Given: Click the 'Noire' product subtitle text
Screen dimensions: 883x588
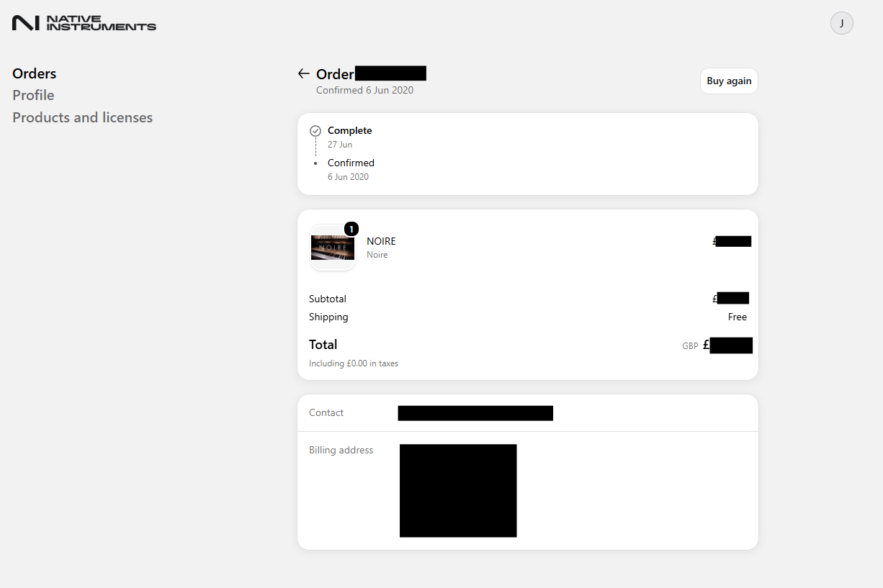Looking at the screenshot, I should 377,255.
